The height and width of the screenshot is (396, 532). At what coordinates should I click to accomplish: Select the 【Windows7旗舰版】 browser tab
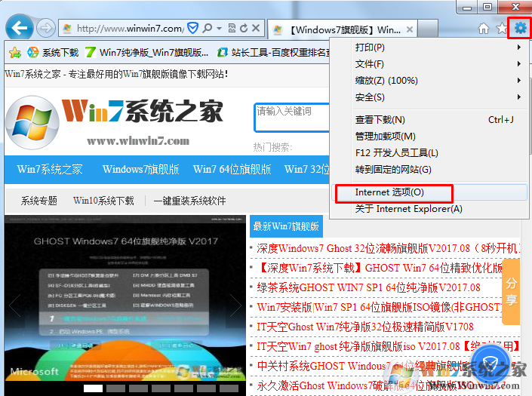click(342, 29)
